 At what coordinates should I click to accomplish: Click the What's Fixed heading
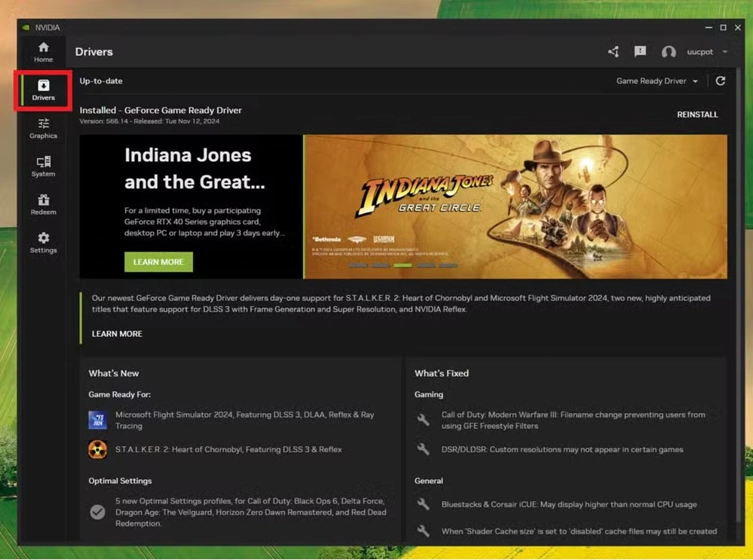coord(442,373)
